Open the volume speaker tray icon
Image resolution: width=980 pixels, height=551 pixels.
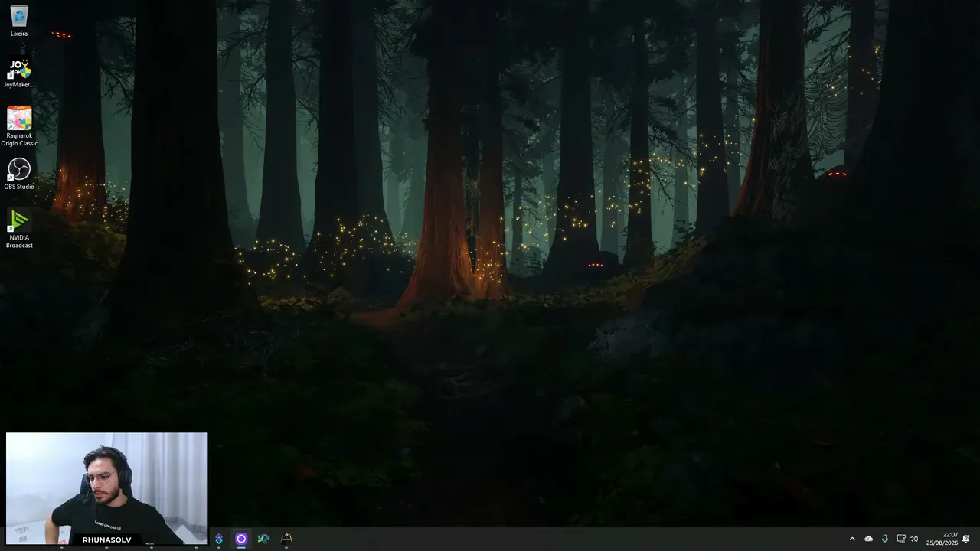pos(913,539)
